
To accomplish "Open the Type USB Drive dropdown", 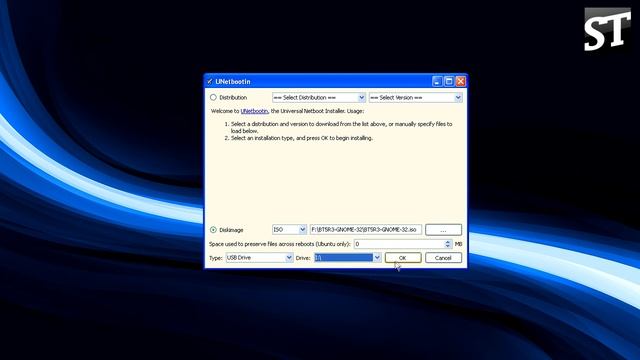I will tap(259, 258).
